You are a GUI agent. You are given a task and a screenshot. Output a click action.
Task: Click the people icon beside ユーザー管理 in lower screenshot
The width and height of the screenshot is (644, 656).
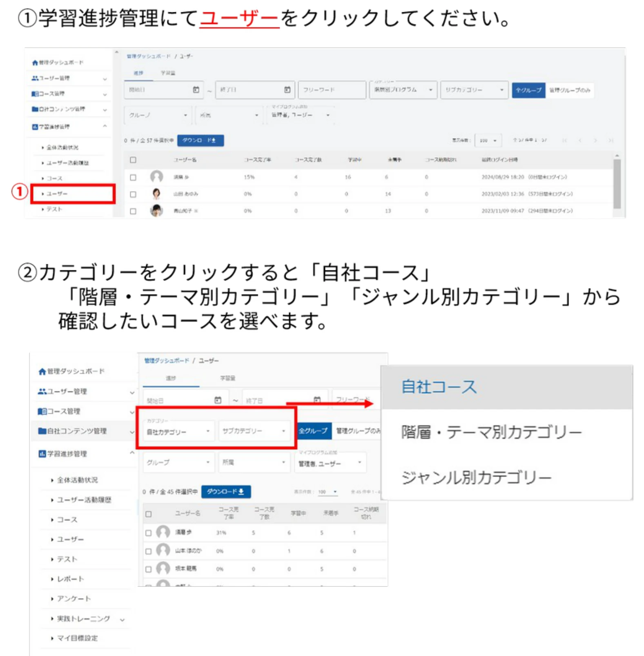(42, 391)
